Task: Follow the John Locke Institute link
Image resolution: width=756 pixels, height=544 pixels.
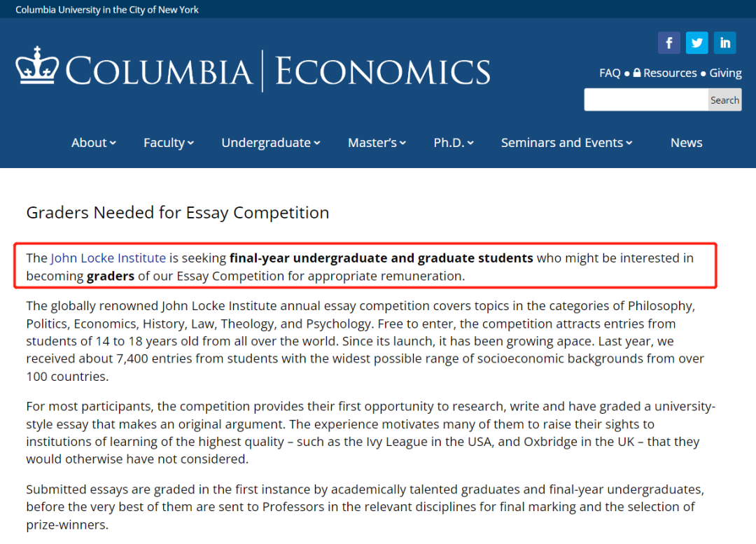Action: tap(108, 258)
